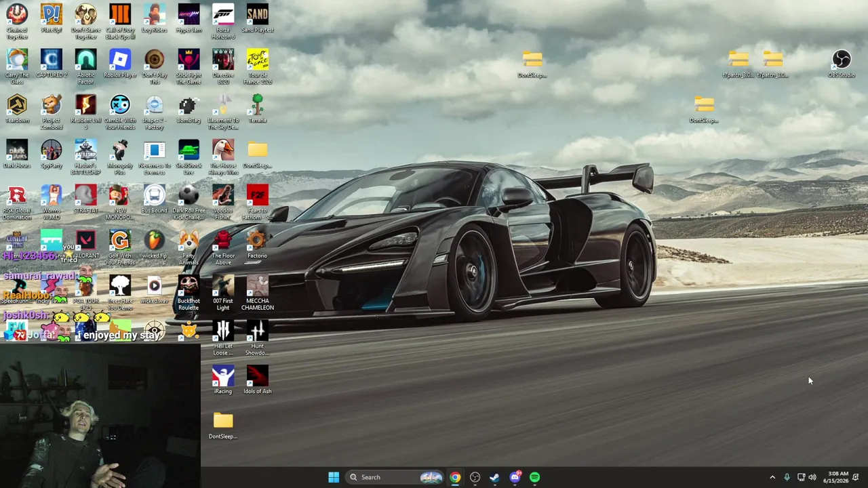The height and width of the screenshot is (488, 868).
Task: Select the 007 First Light icon
Action: tap(223, 293)
